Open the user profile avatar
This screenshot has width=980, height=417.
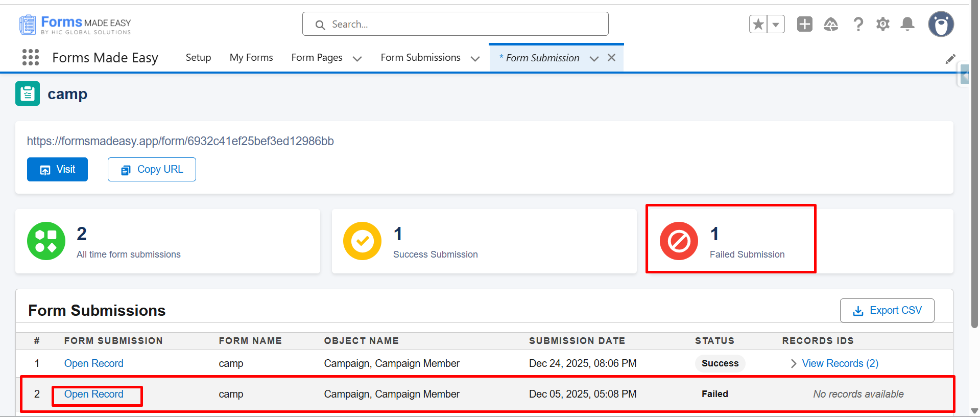[941, 24]
